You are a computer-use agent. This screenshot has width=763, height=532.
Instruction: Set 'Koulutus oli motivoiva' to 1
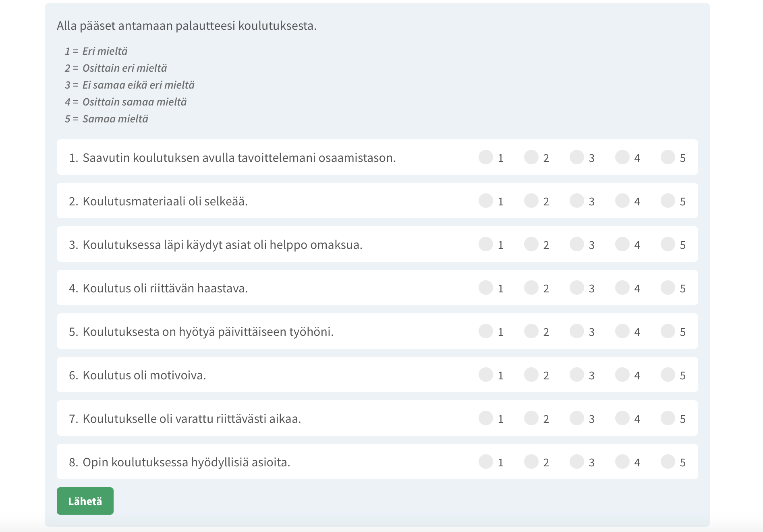[486, 375]
